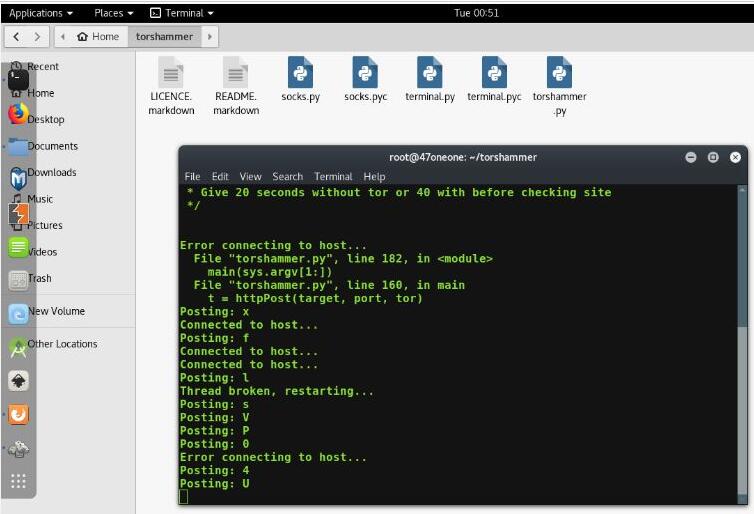Go to Home in path bar
This screenshot has height=514, width=754.
tap(98, 37)
